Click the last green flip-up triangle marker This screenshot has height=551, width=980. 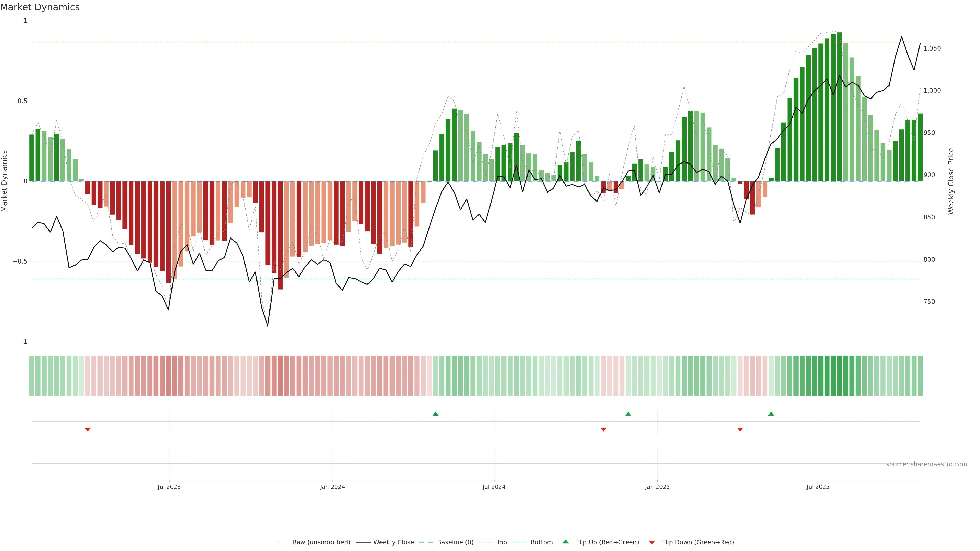click(771, 414)
